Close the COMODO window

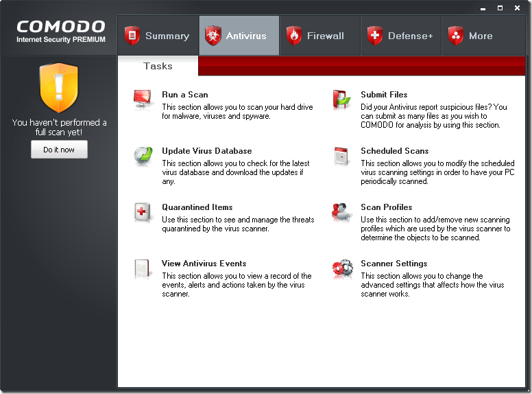(517, 8)
